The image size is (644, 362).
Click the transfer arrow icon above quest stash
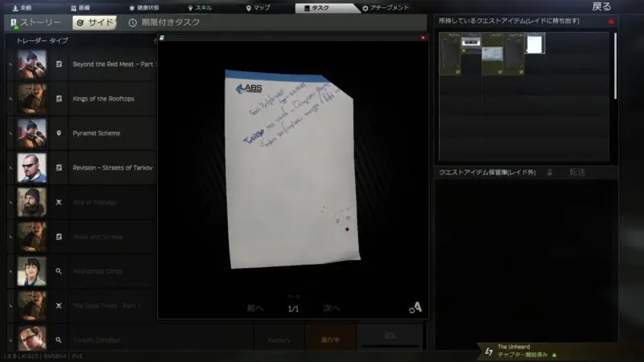pyautogui.click(x=550, y=172)
